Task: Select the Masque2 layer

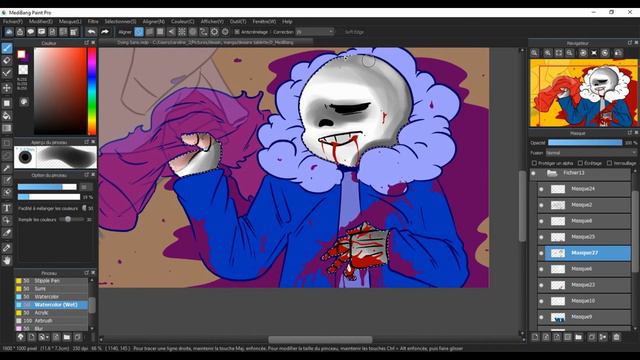Action: (x=584, y=205)
